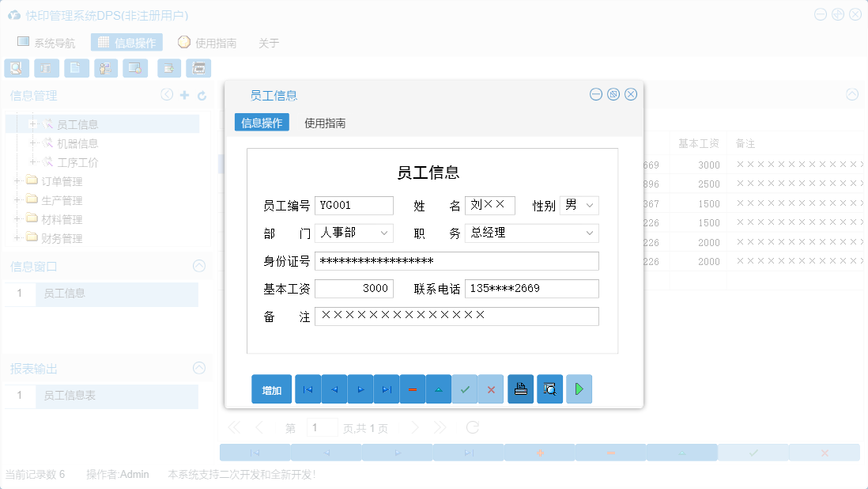Collapse the 信息窗口 panel
The width and height of the screenshot is (868, 489).
(198, 266)
